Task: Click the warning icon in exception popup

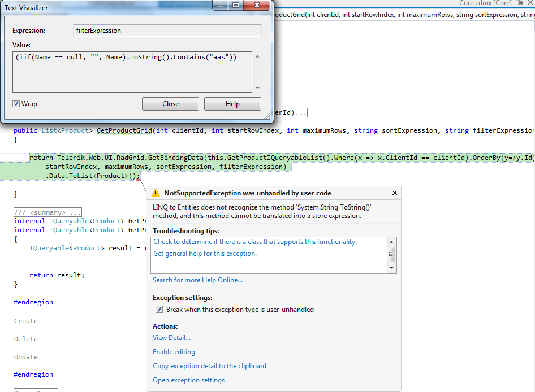Action: click(156, 193)
